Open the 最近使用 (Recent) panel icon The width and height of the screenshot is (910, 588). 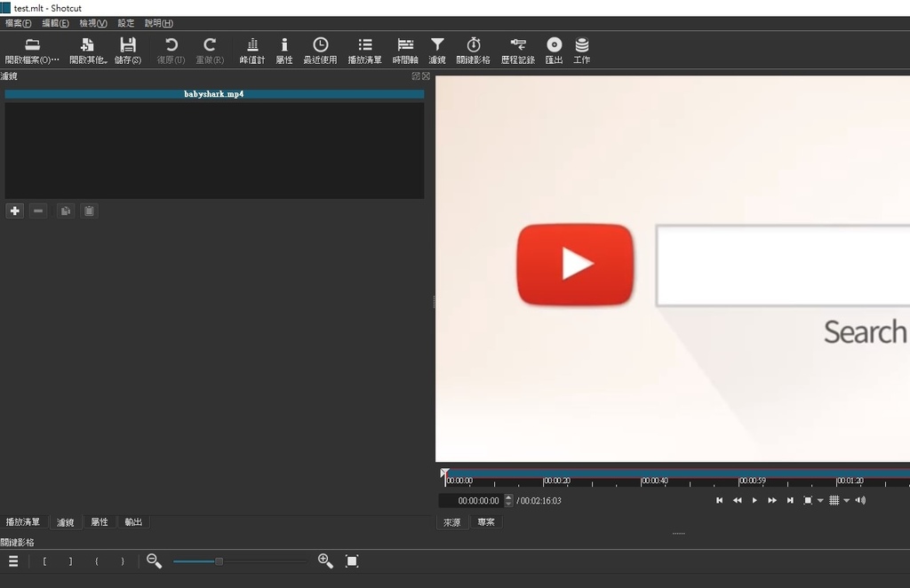pos(320,51)
